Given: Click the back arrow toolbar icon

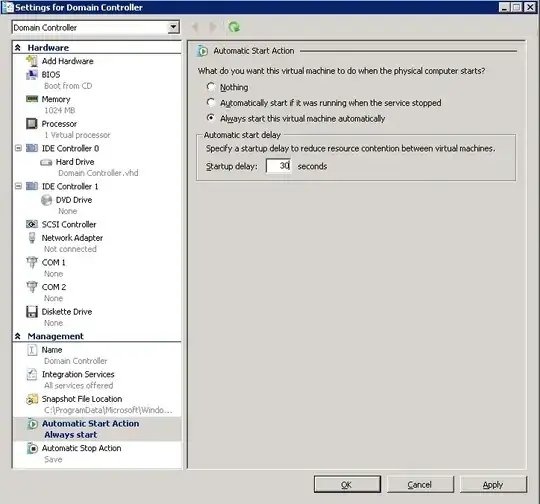Looking at the screenshot, I should coord(195,27).
